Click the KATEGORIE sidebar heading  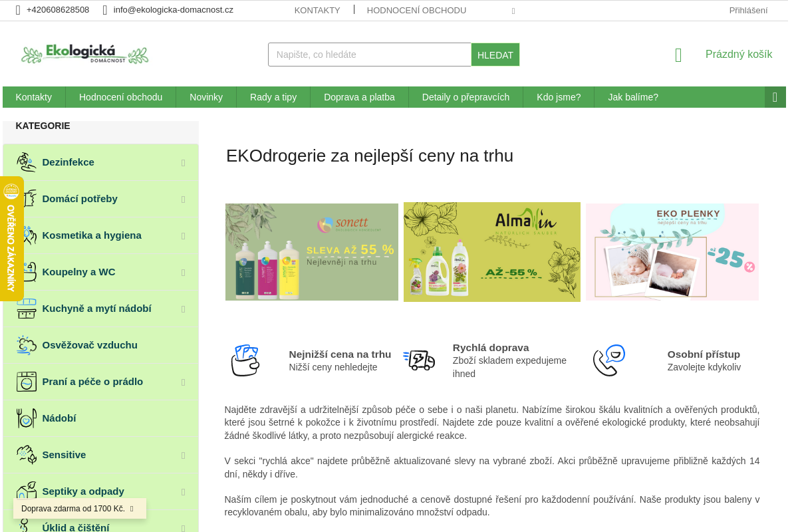tap(43, 126)
